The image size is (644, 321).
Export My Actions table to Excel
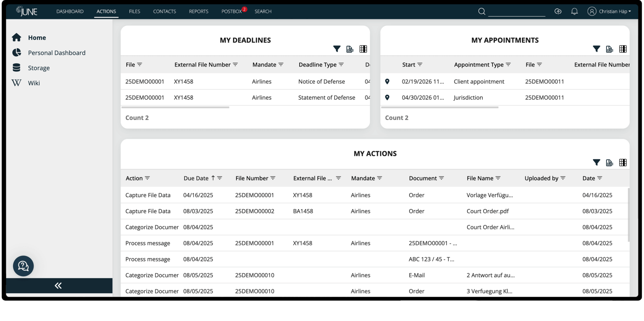(609, 162)
